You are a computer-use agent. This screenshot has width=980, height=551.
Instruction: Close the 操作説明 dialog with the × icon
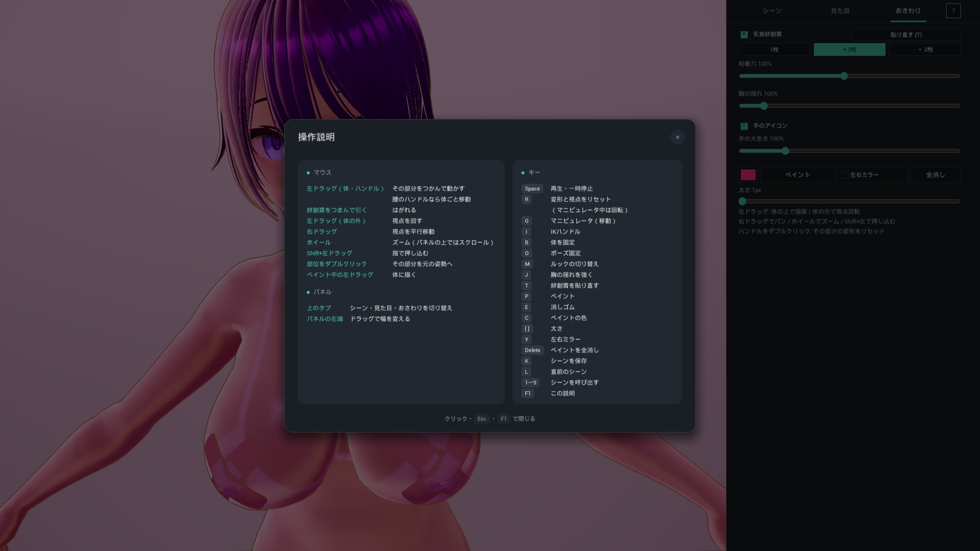[x=678, y=137]
